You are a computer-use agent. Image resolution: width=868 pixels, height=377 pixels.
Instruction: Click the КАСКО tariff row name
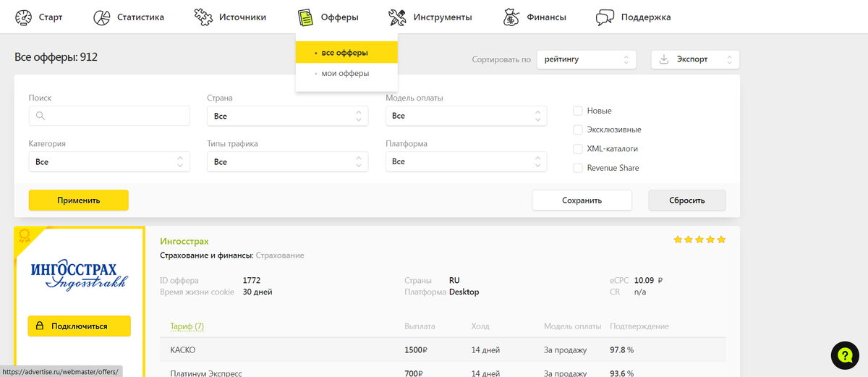pos(183,350)
